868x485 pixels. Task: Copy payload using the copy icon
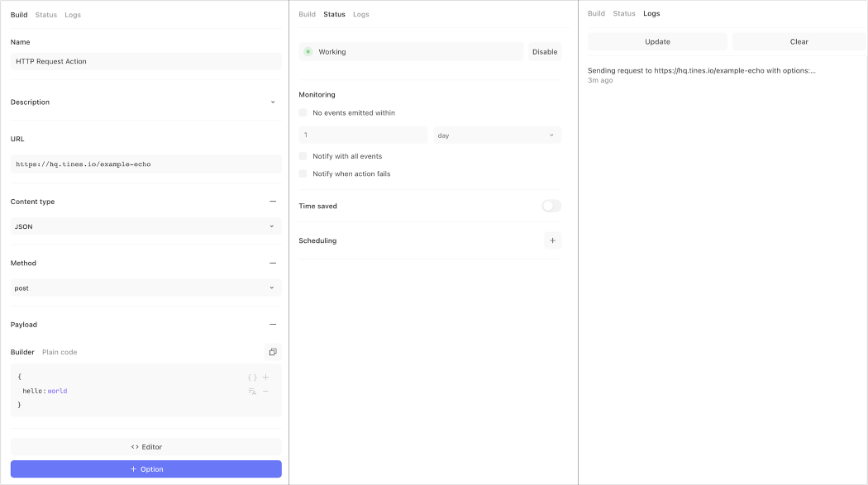pos(273,352)
